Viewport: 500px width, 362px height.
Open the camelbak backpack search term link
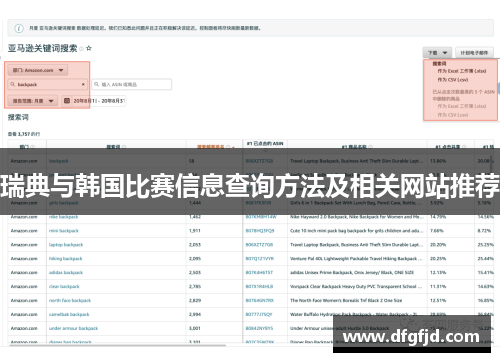click(69, 314)
